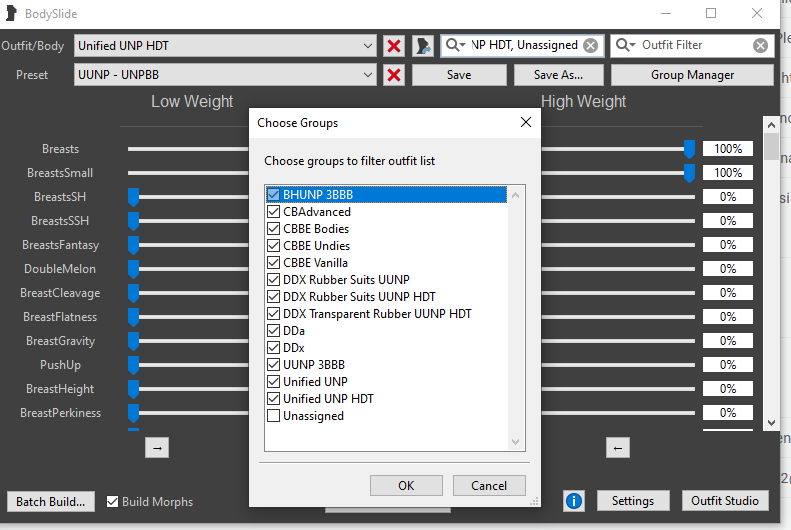The image size is (791, 530).
Task: Toggle the CBBE Undies group checkbox
Action: [273, 246]
